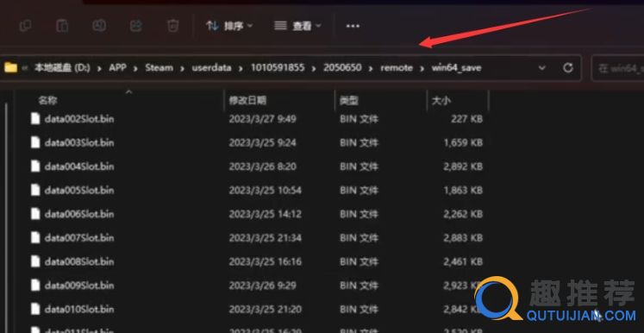Open the 排序 sort dropdown

tap(229, 26)
